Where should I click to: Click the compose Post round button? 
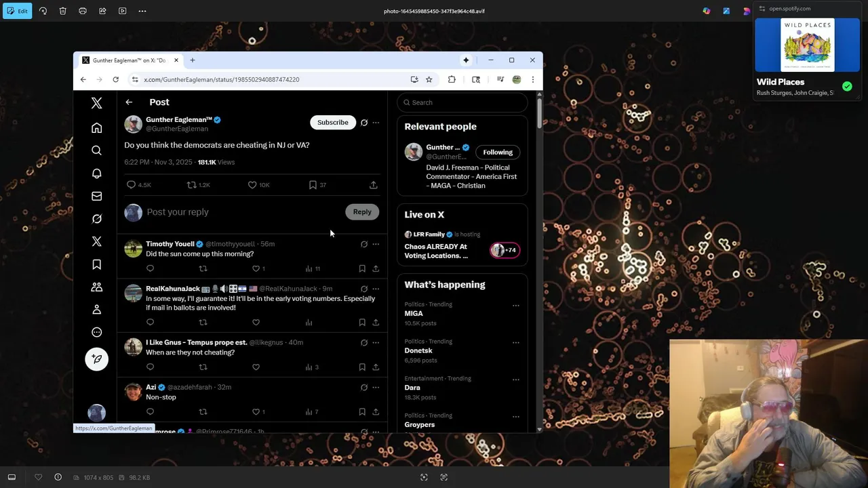(96, 359)
